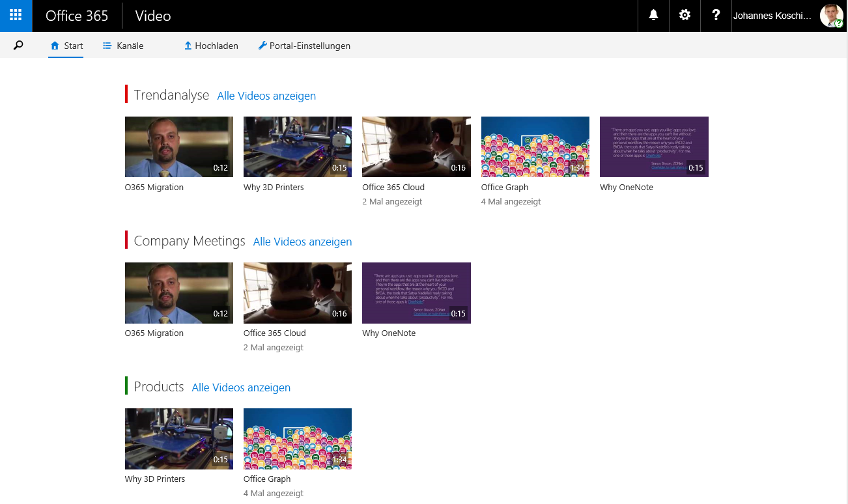This screenshot has width=848, height=504.
Task: Open the Company Meetings channel heading
Action: (190, 241)
